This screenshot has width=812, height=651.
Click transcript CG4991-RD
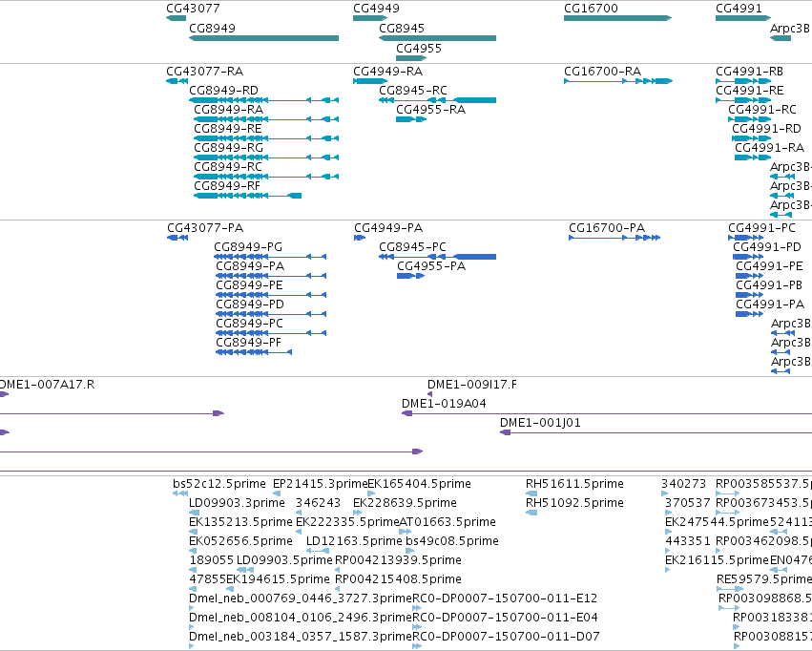(x=752, y=138)
